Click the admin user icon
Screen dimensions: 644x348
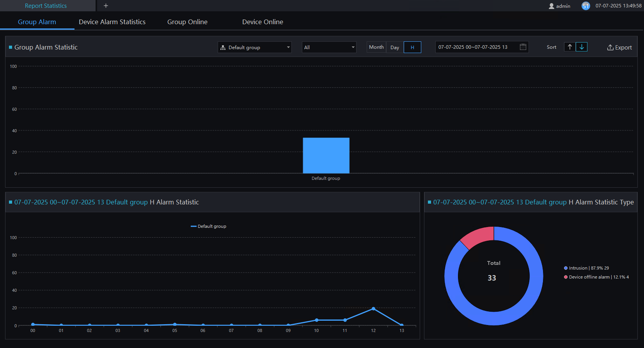coord(552,6)
